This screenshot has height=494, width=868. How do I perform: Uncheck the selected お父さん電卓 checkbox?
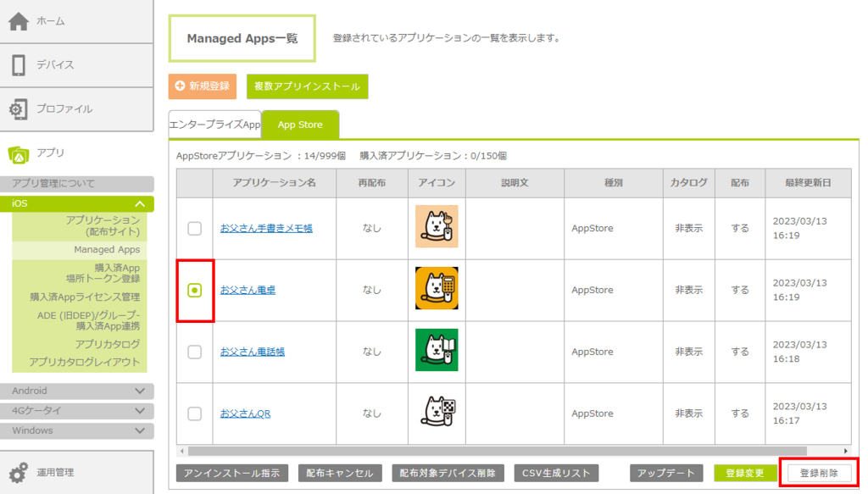pyautogui.click(x=195, y=291)
